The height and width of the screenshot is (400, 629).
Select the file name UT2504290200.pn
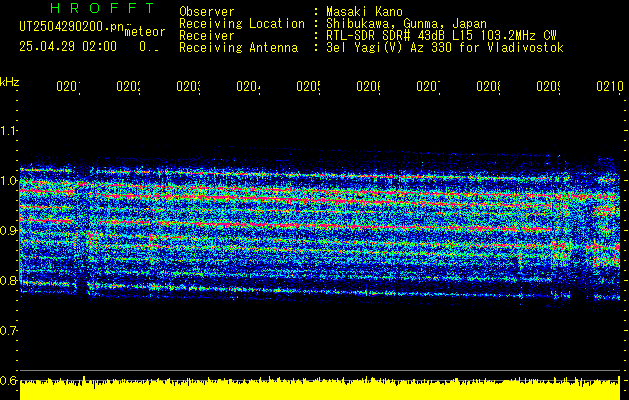[x=72, y=26]
